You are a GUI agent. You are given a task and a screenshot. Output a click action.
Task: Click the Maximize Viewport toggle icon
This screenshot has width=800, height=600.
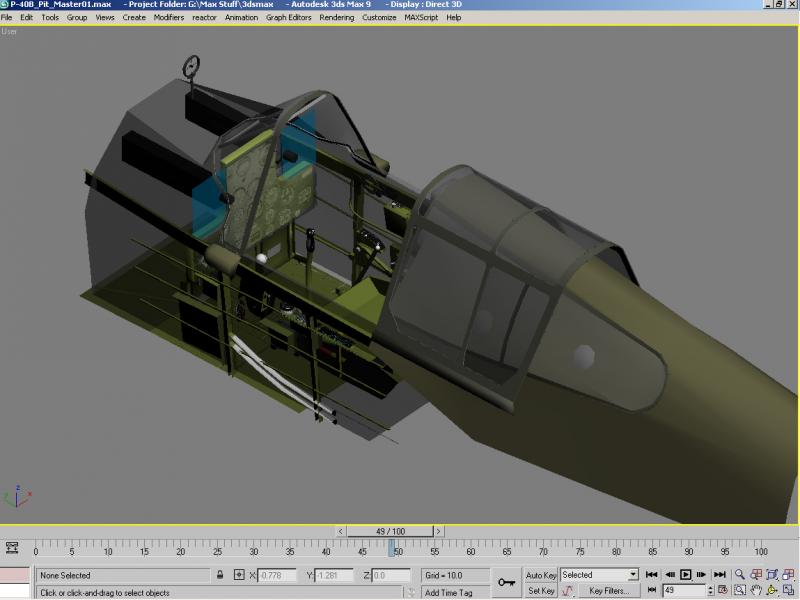coord(789,590)
